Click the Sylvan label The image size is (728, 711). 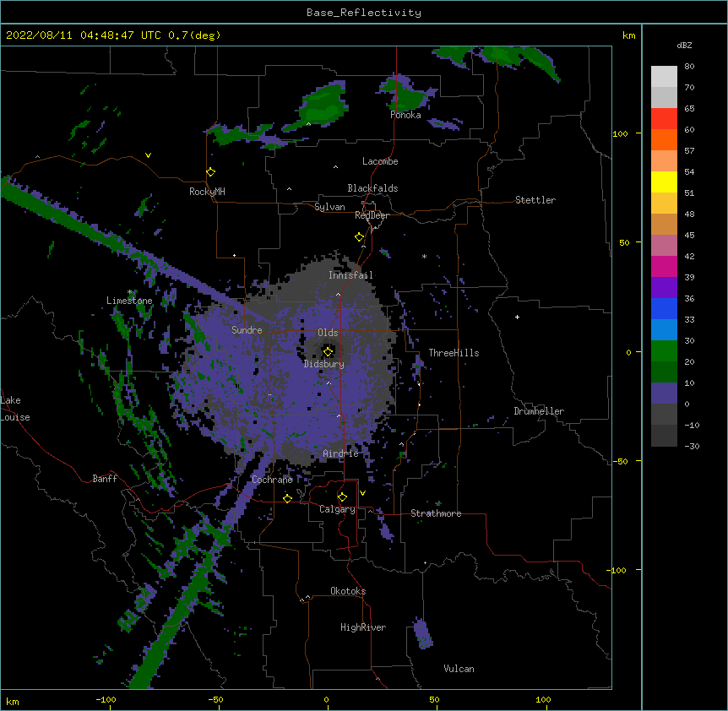pos(329,207)
